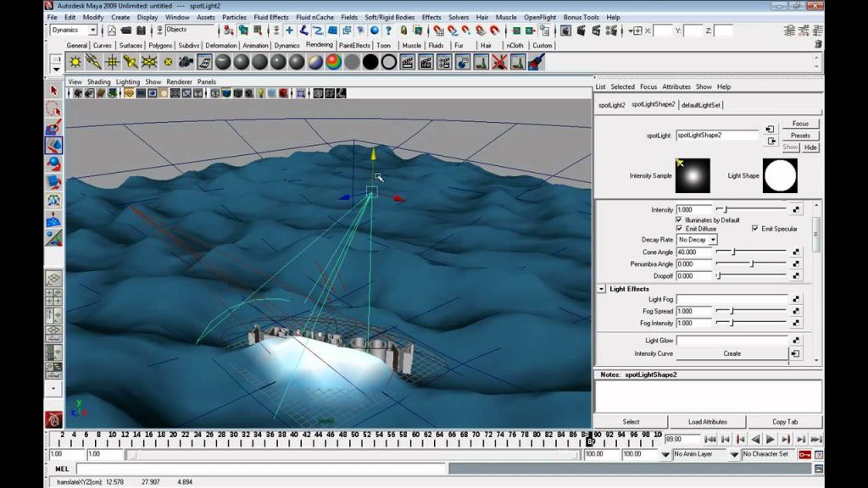This screenshot has width=868, height=488.
Task: Create an ambient light from the shelf
Action: pyautogui.click(x=75, y=62)
